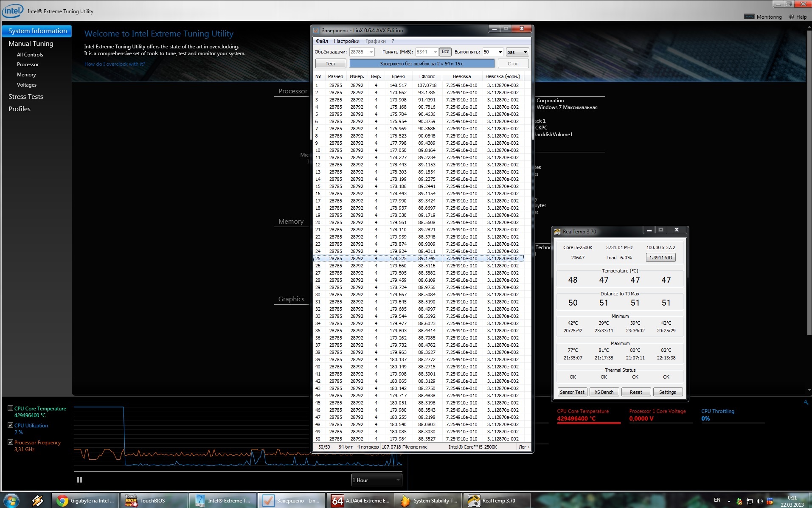Open the Windows Start menu
The width and height of the screenshot is (812, 508).
pyautogui.click(x=11, y=501)
